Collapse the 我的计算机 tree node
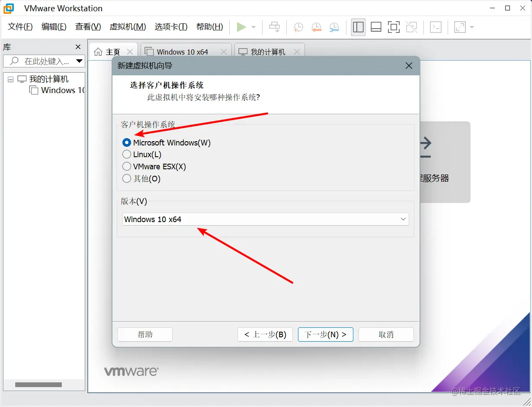 (x=11, y=79)
